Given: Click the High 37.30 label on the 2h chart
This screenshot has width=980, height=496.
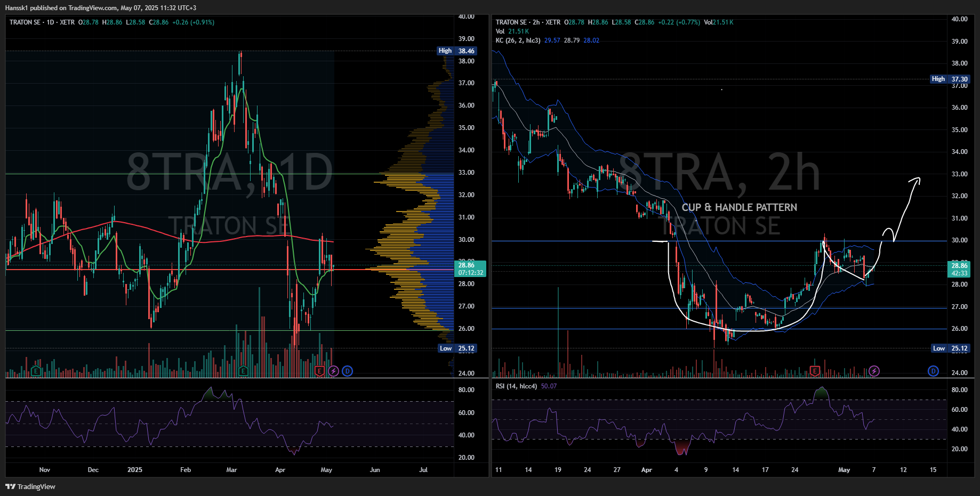Looking at the screenshot, I should coord(949,79).
